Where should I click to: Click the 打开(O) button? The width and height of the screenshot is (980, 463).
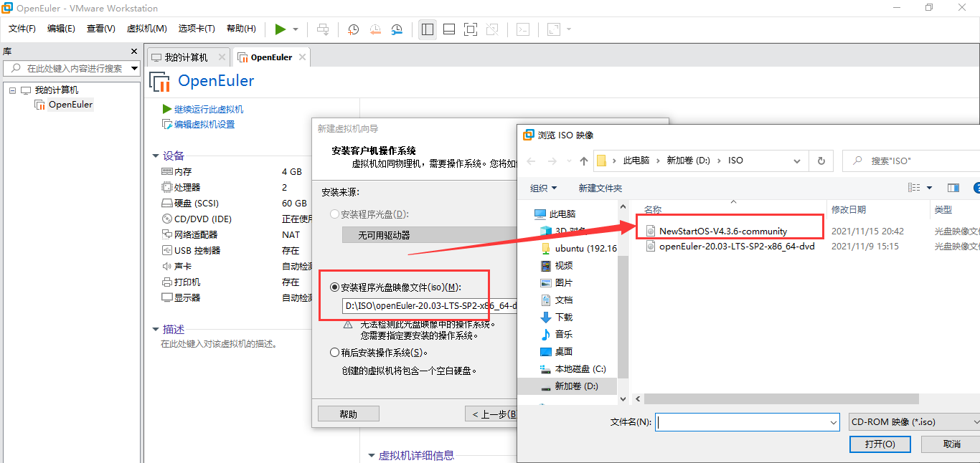pyautogui.click(x=880, y=444)
